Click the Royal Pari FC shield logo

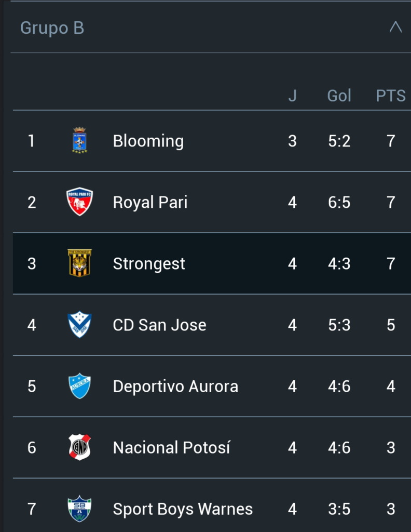79,202
